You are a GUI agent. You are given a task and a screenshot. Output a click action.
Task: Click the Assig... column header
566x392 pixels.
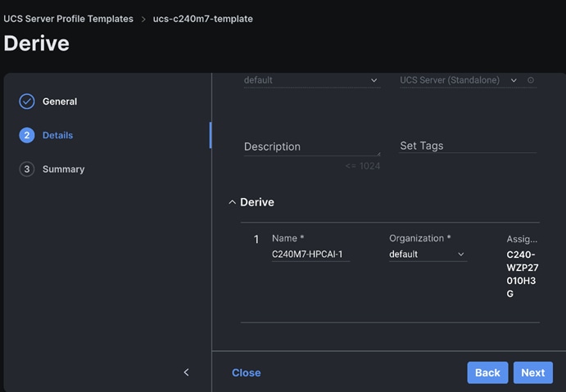click(522, 239)
